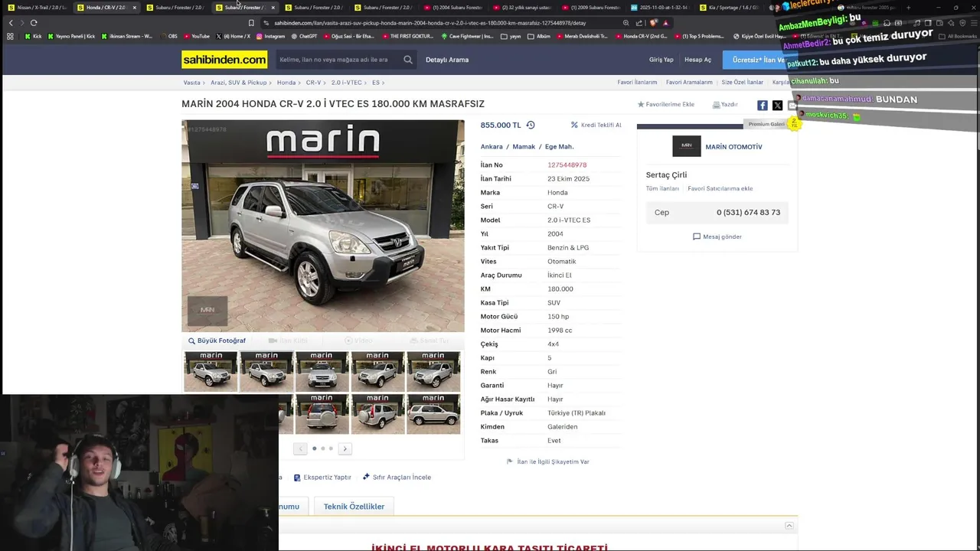The image size is (980, 551).
Task: Click the search magnifier icon in header
Action: [408, 60]
